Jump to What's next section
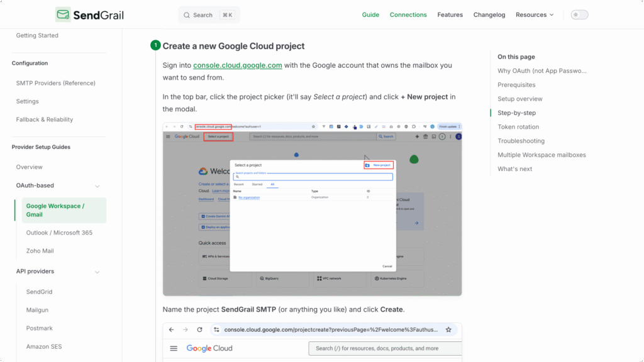 514,168
